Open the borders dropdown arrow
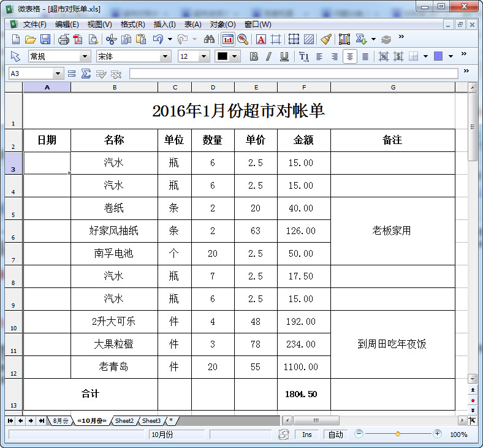The width and height of the screenshot is (483, 448). pyautogui.click(x=426, y=56)
